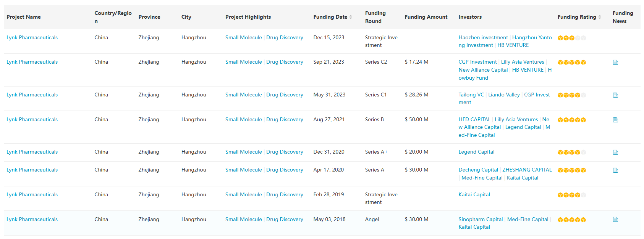Open funding news icon for Angel round
The image size is (644, 239).
615,220
